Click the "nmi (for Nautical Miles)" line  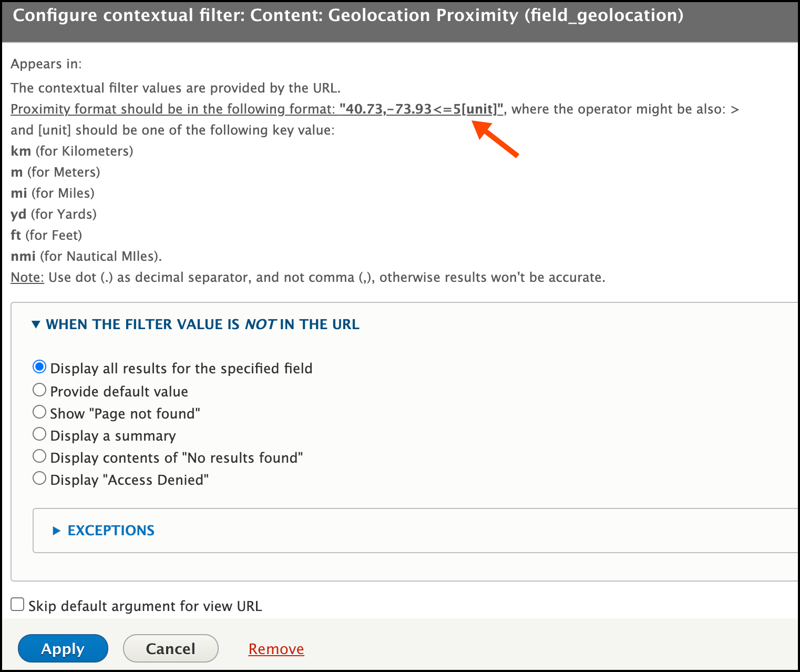(x=86, y=256)
